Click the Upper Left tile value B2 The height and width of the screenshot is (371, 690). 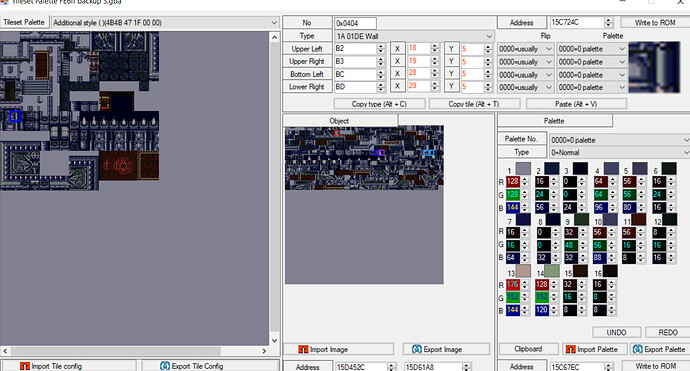point(356,48)
